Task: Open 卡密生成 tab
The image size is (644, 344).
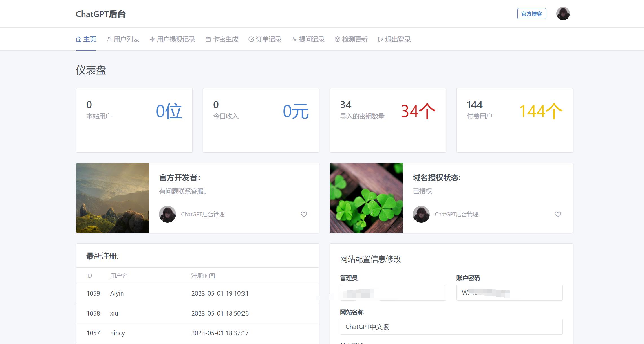Action: 222,39
